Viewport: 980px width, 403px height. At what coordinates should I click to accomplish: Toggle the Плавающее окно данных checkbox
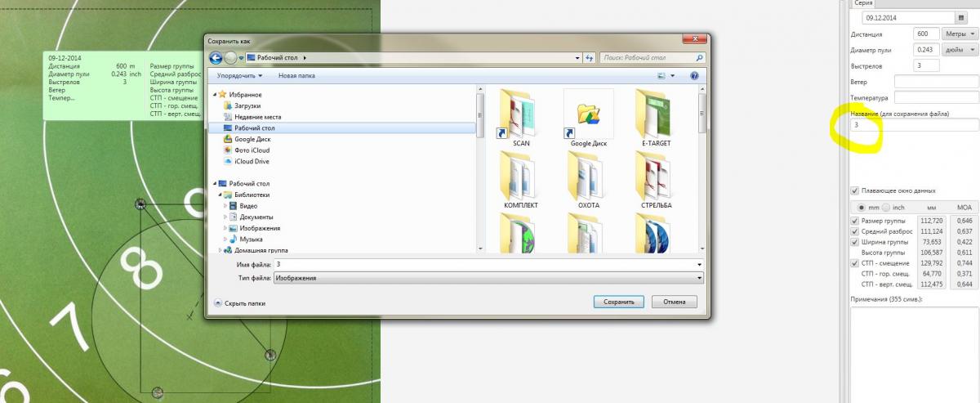[x=855, y=190]
